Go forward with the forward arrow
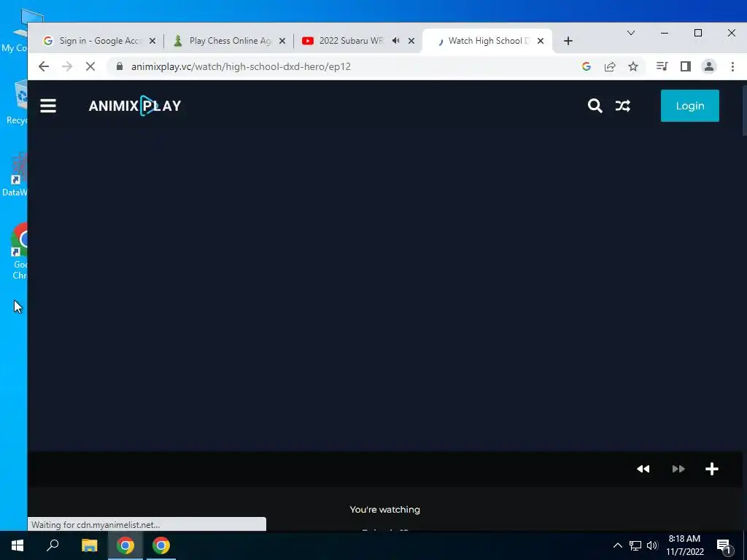Viewport: 747px width, 560px height. click(x=67, y=66)
